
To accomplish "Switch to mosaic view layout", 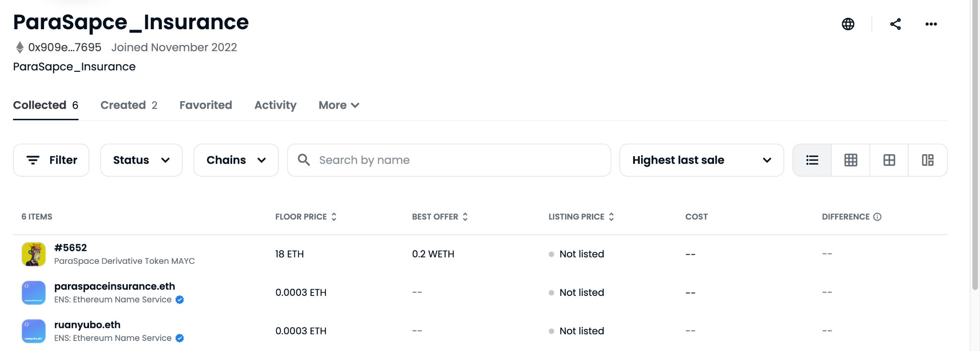I will (928, 160).
